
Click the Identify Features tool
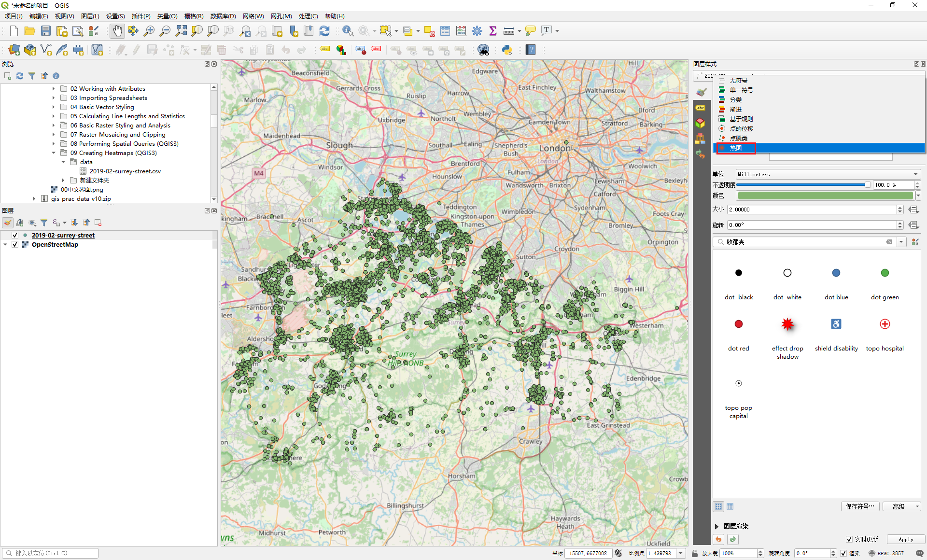(x=347, y=31)
